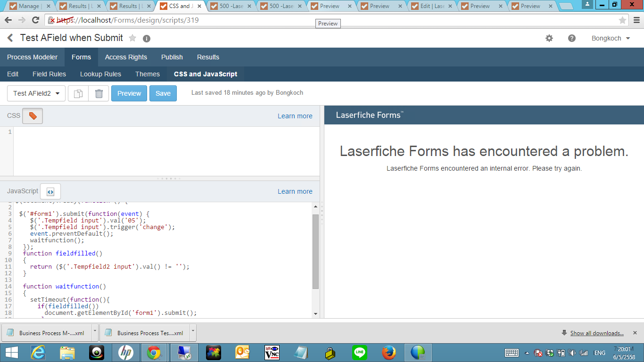Follow the Learn more link for CSS
The width and height of the screenshot is (644, 362).
295,116
